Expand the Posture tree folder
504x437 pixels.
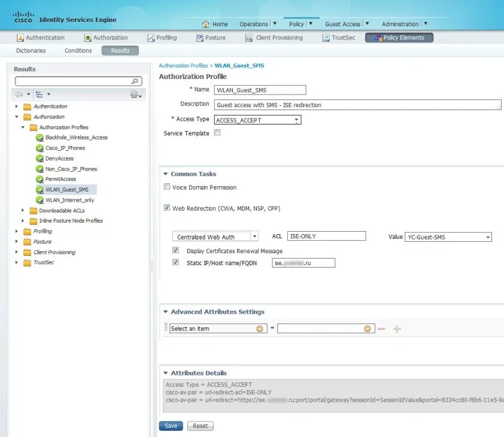[17, 241]
